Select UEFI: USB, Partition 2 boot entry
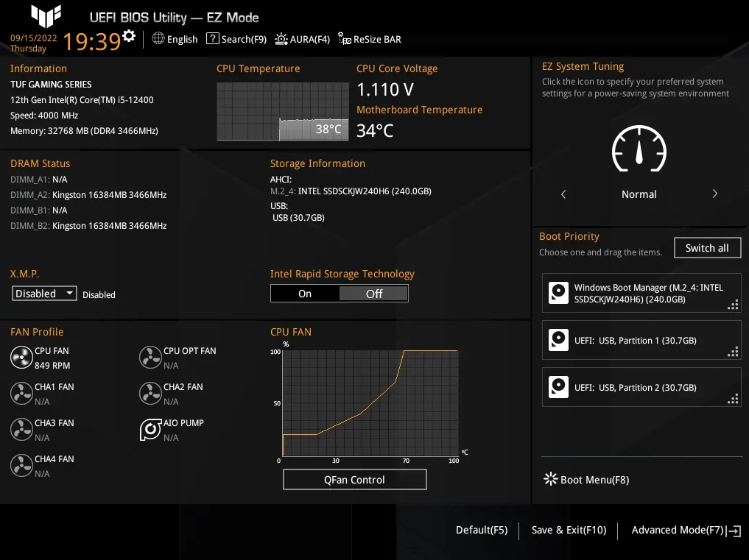The width and height of the screenshot is (749, 560). point(641,387)
